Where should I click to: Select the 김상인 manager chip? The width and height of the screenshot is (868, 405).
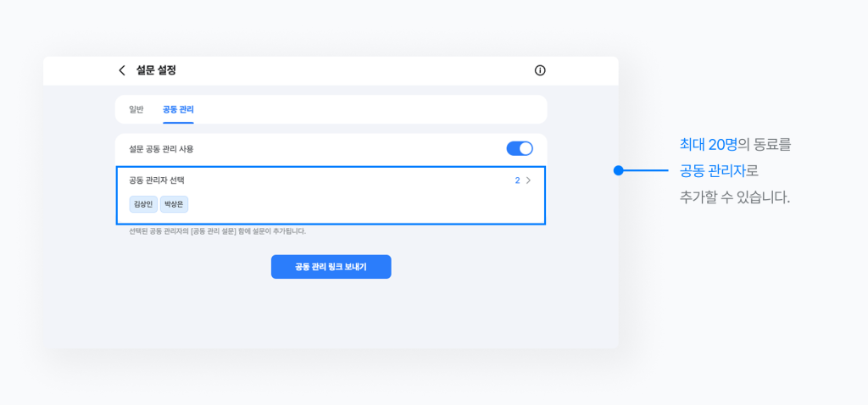pos(143,204)
